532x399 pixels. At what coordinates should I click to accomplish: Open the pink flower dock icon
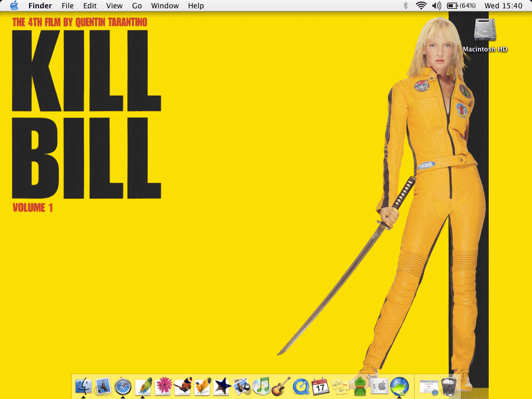click(164, 386)
